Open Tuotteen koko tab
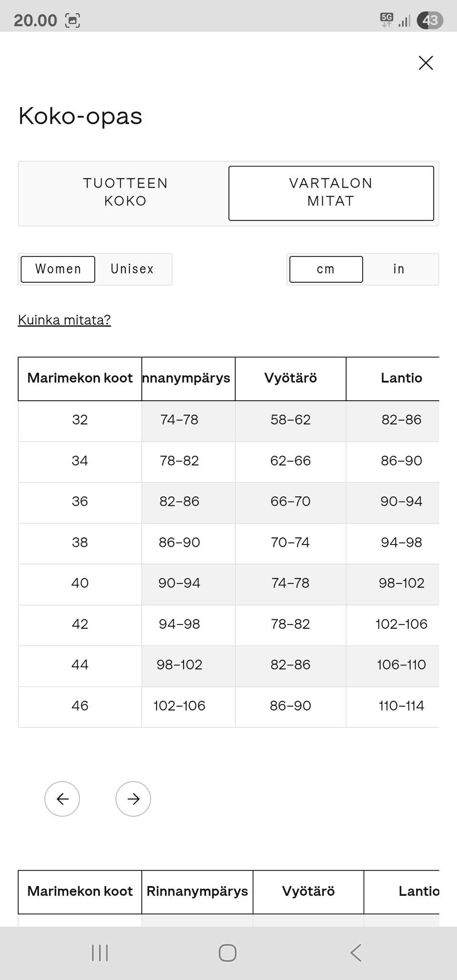 [x=125, y=192]
